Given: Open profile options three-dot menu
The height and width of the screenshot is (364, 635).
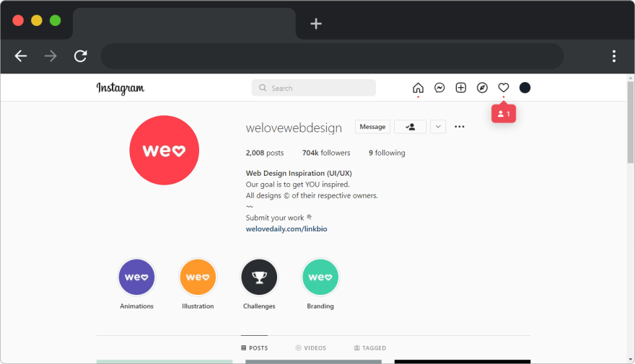Looking at the screenshot, I should [x=459, y=127].
